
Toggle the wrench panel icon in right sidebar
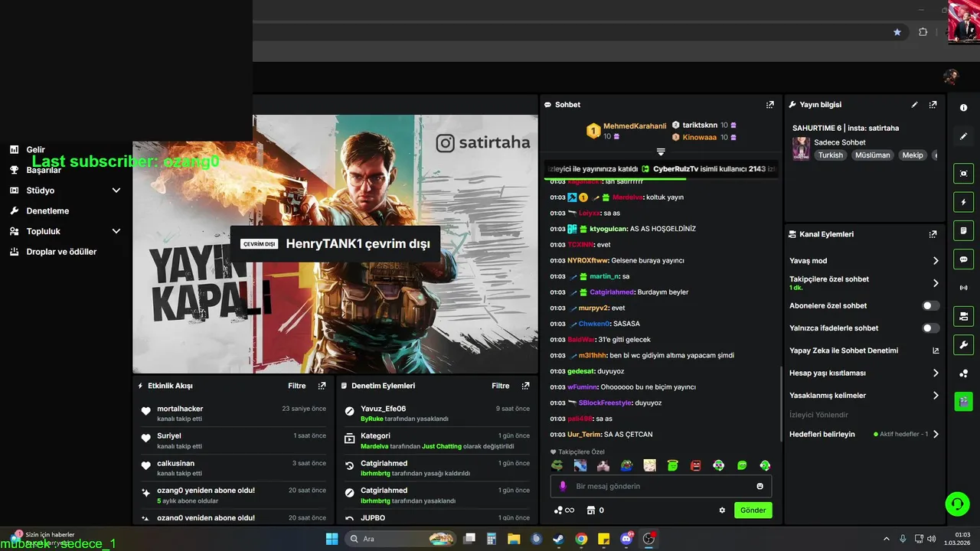pos(963,344)
